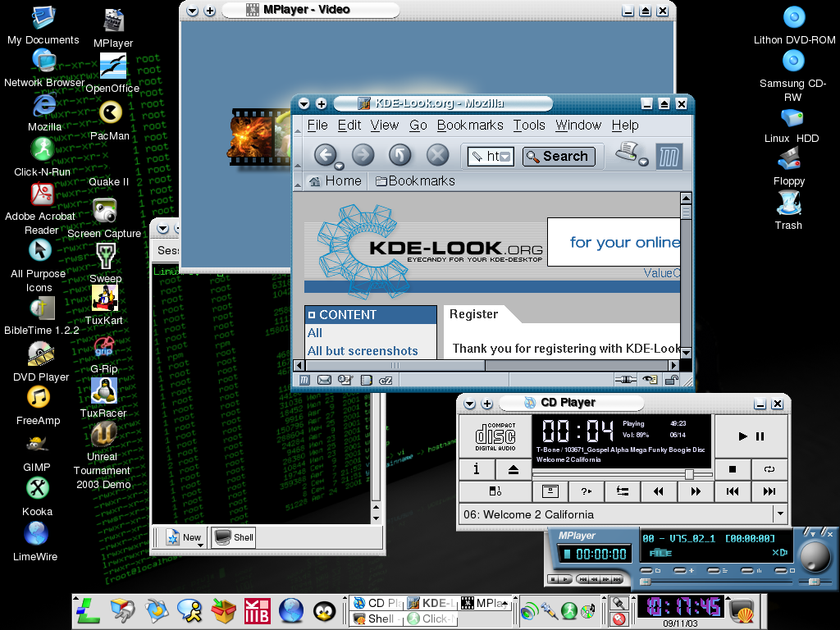Screen dimensions: 840x630
Task: Click Search button in Mozilla toolbar
Action: [559, 156]
